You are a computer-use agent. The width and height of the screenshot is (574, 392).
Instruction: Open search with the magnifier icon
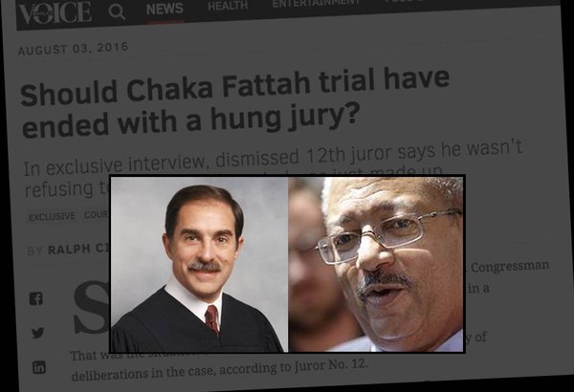click(117, 12)
